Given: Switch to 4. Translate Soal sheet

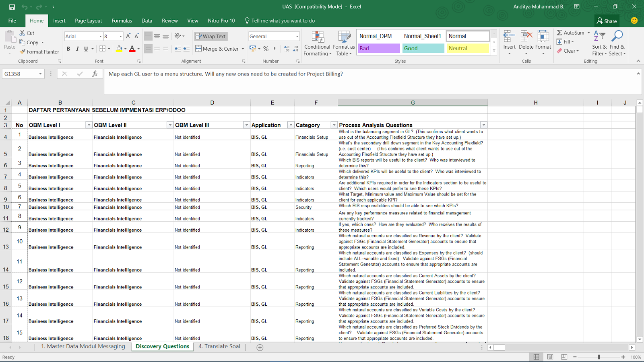Looking at the screenshot, I should (219, 346).
